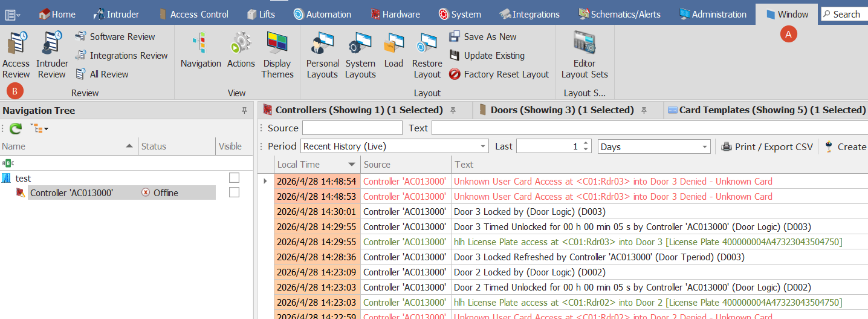
Task: Click the Text filter field
Action: [650, 128]
